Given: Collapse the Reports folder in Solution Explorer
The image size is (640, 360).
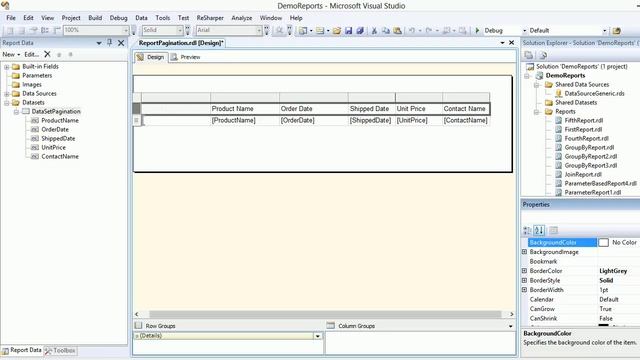Looking at the screenshot, I should click(x=537, y=111).
